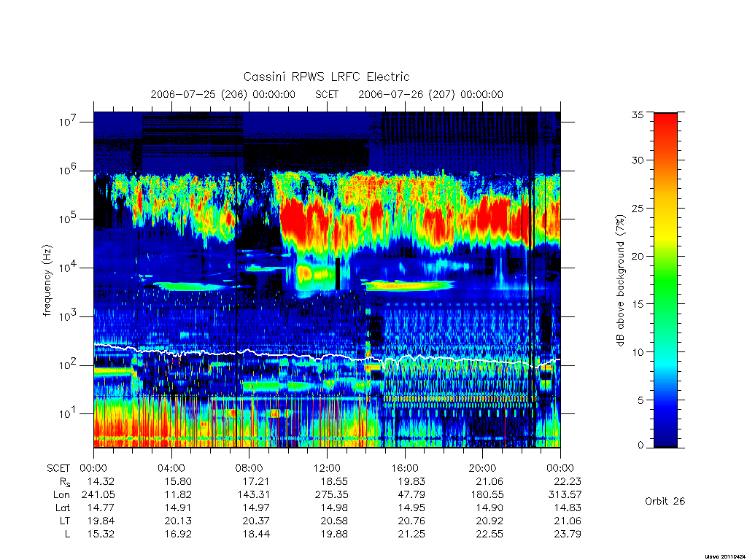Click the 'SCET' label between the dates
747x560 pixels.
(327, 94)
